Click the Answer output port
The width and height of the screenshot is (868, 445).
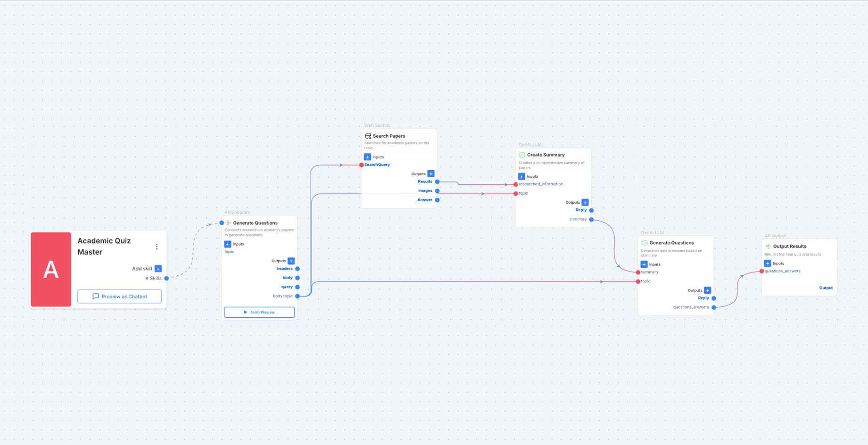[x=438, y=200]
